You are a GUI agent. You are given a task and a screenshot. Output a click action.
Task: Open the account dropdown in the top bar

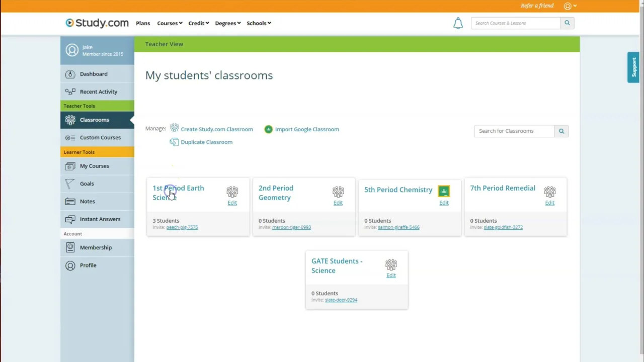coord(570,6)
